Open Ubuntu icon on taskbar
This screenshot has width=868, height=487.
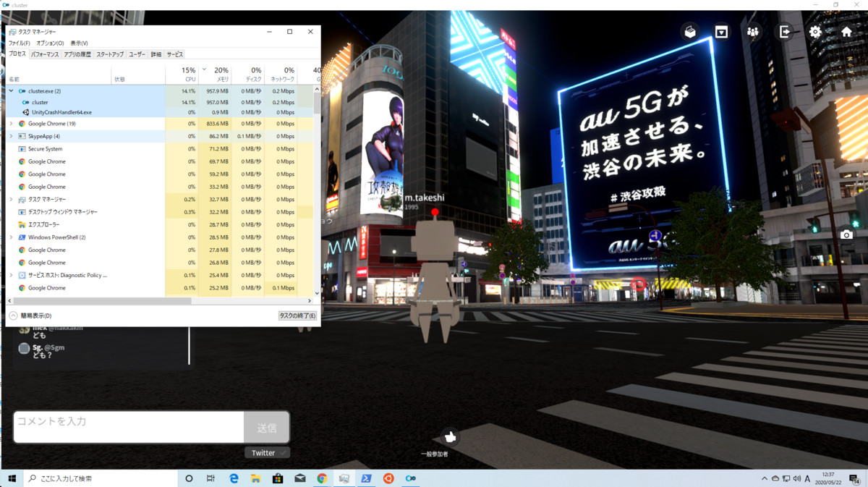click(x=388, y=478)
